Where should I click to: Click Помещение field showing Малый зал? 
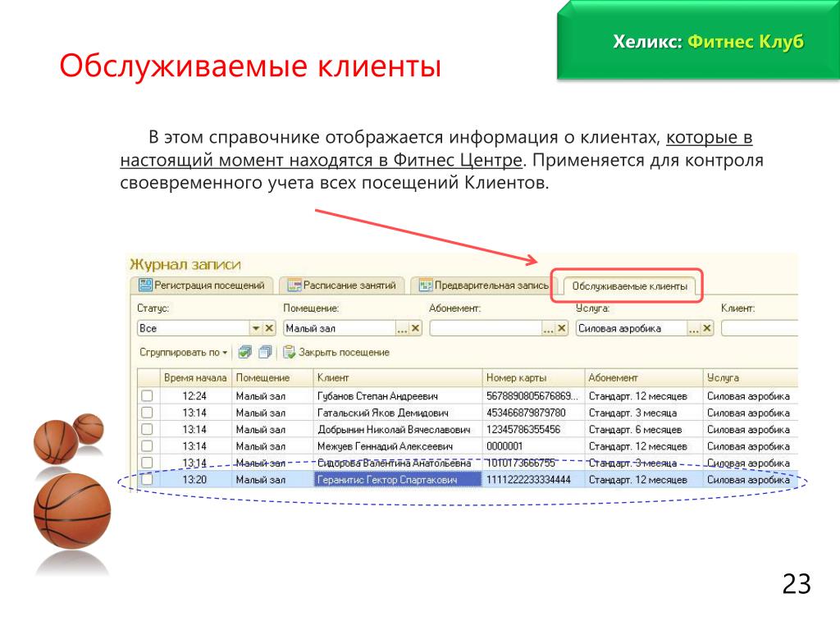coord(340,328)
